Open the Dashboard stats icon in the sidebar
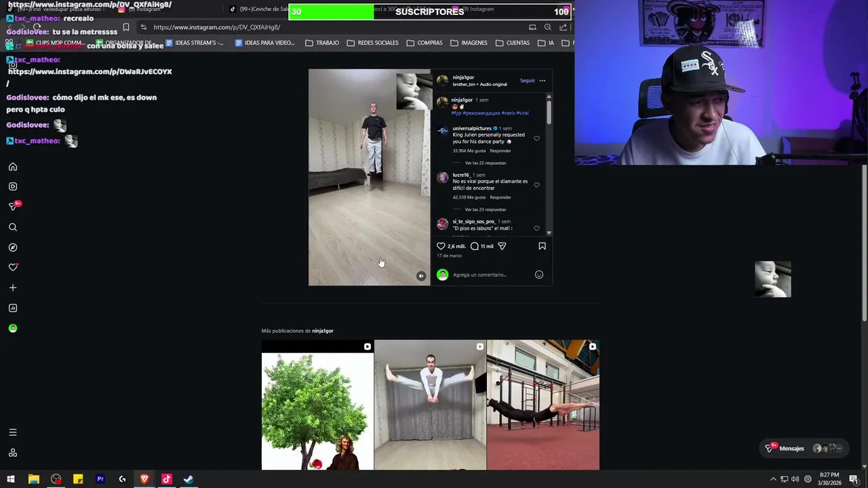The image size is (868, 488). 13,308
